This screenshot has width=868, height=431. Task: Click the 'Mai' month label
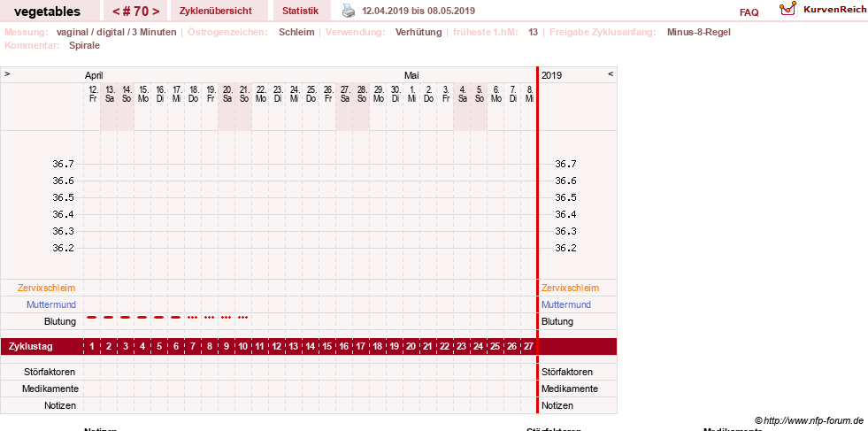click(x=411, y=75)
